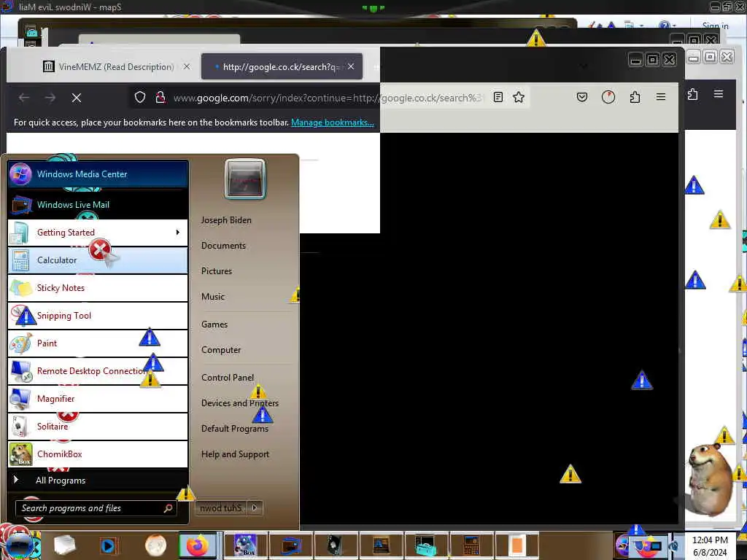Open shutdown options arrow
The height and width of the screenshot is (560, 747).
pos(255,508)
